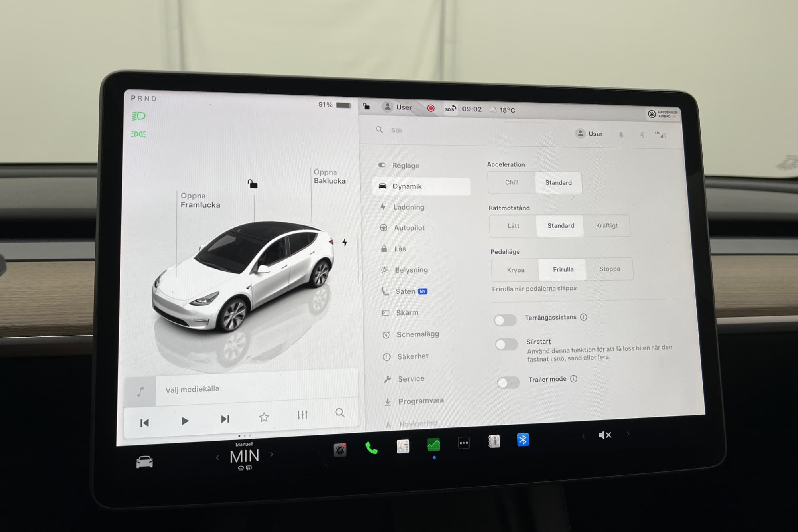Tap the padlock icon in the status bar
This screenshot has width=798, height=532.
click(366, 106)
